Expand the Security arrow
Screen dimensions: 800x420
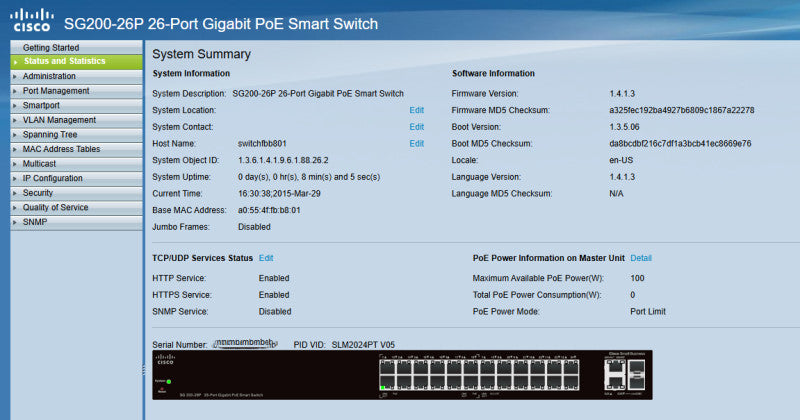(15, 193)
